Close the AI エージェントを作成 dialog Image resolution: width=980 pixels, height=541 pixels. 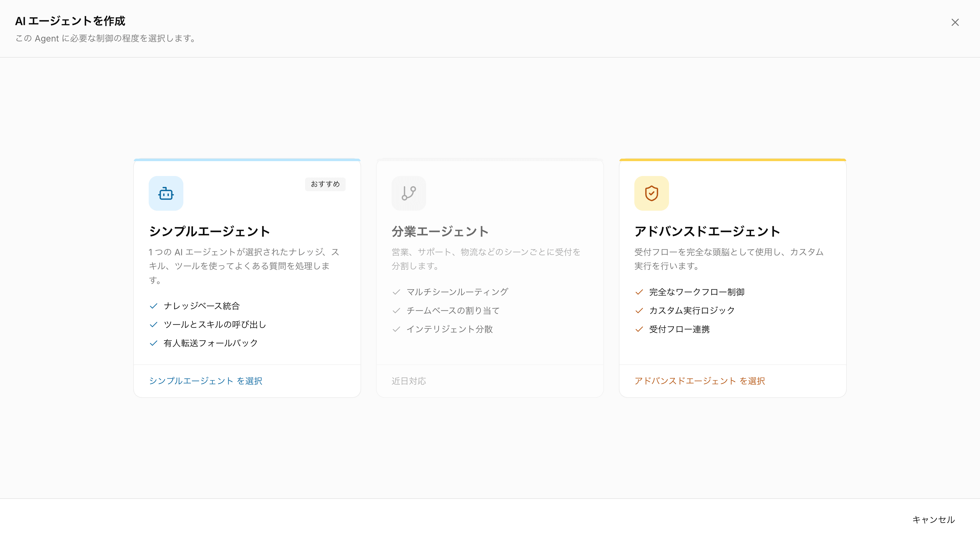coord(955,22)
